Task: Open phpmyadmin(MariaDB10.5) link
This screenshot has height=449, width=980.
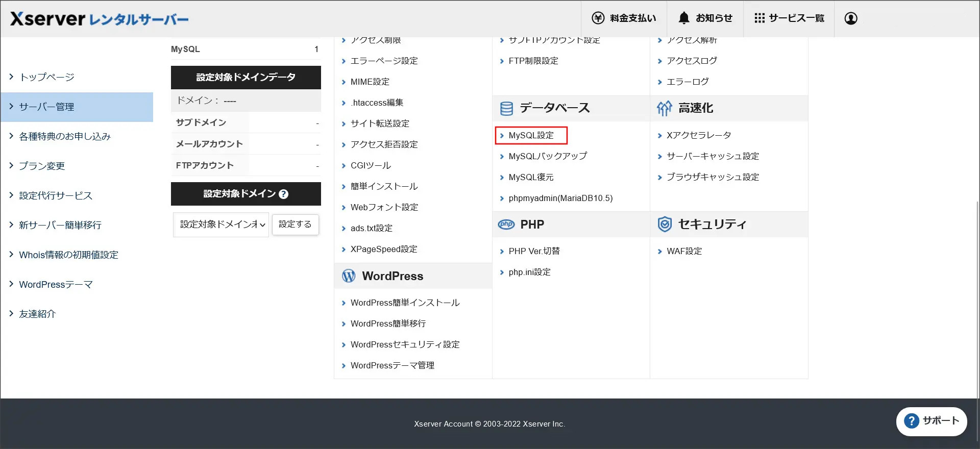Action: coord(560,198)
